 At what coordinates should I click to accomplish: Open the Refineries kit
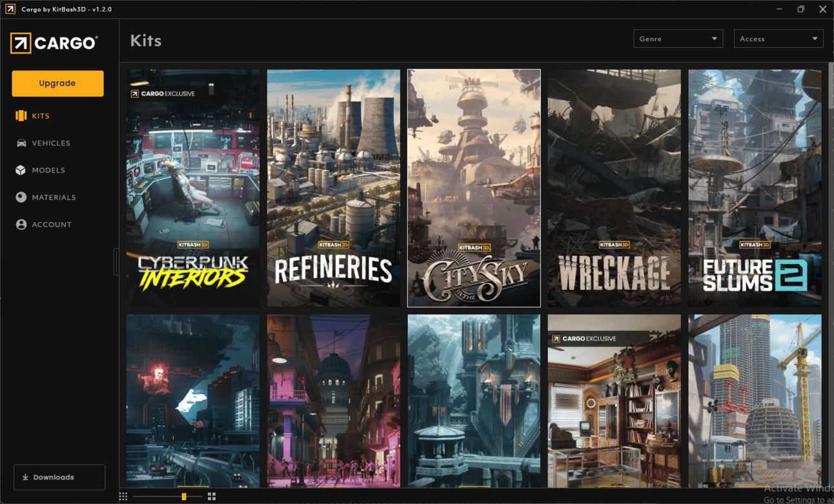coord(334,188)
